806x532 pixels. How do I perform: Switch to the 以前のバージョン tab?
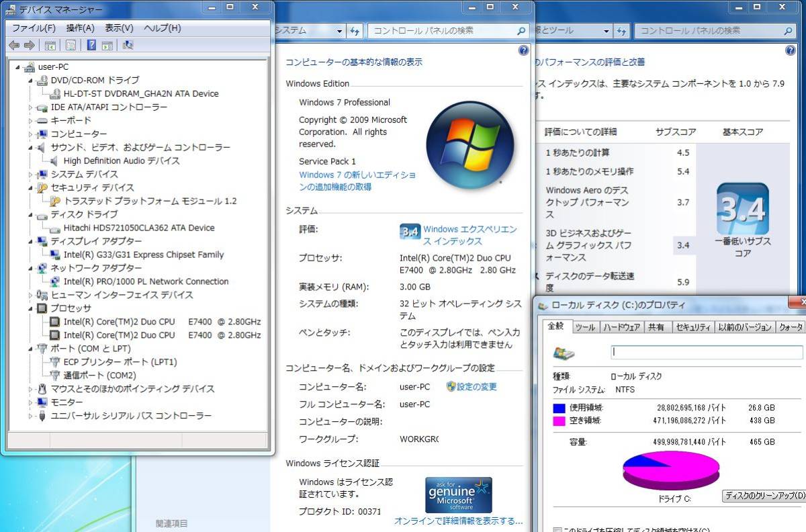[x=745, y=327]
